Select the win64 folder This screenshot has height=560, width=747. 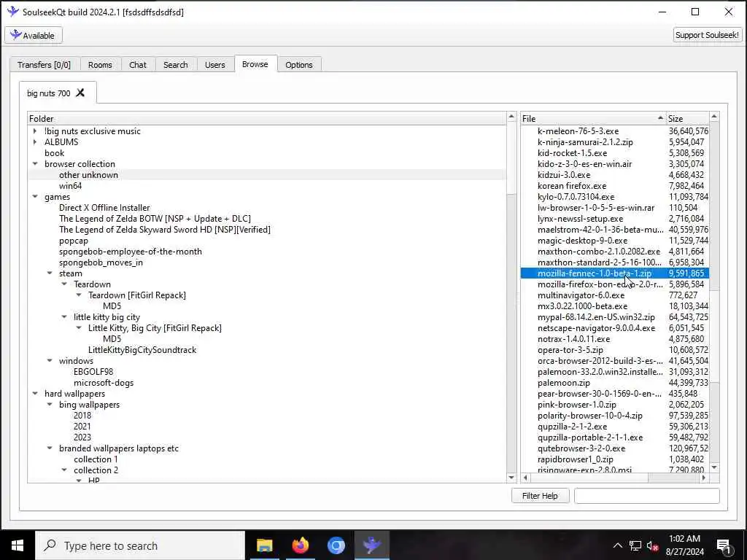(70, 186)
